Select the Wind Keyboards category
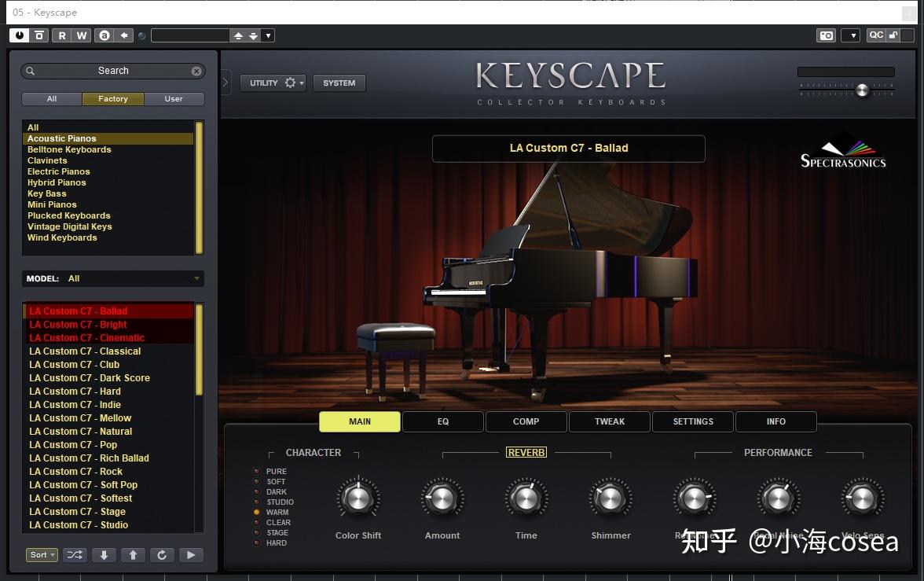924x581 pixels. coord(108,237)
